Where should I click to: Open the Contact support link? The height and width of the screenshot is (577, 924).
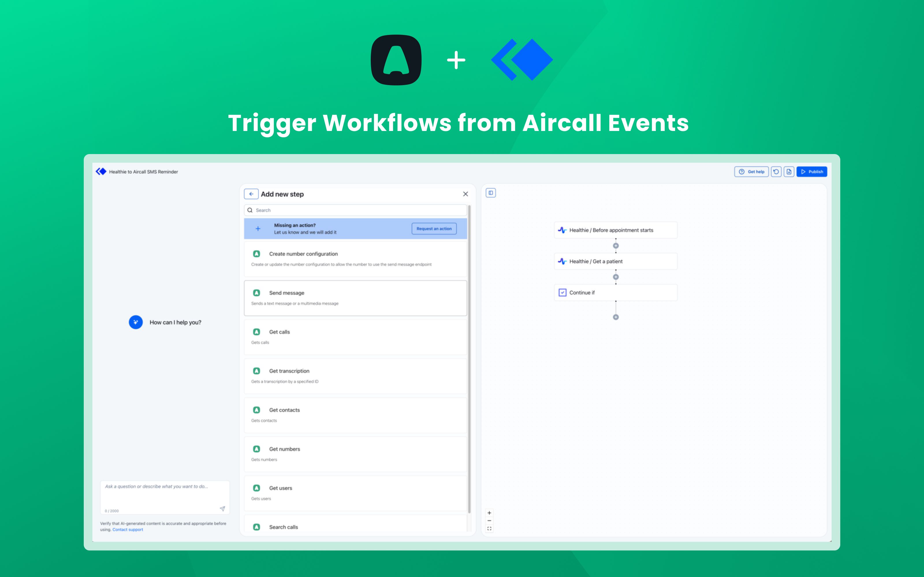(x=128, y=530)
